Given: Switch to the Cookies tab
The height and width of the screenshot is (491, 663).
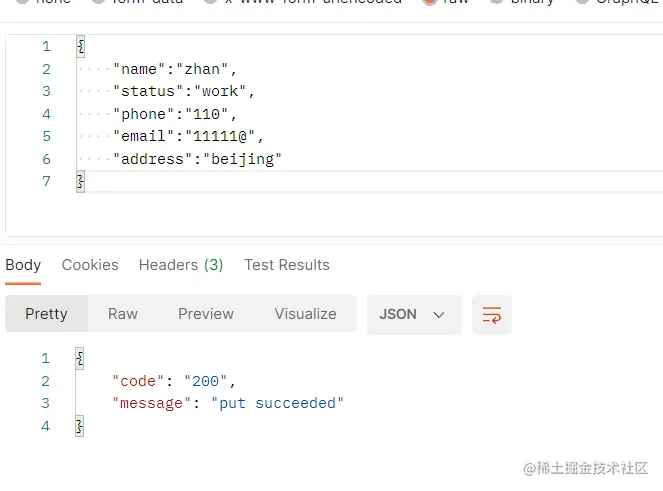Looking at the screenshot, I should coord(90,265).
